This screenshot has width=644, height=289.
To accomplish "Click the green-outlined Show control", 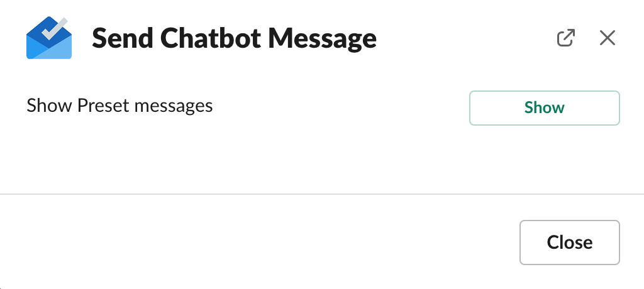I will pos(544,107).
